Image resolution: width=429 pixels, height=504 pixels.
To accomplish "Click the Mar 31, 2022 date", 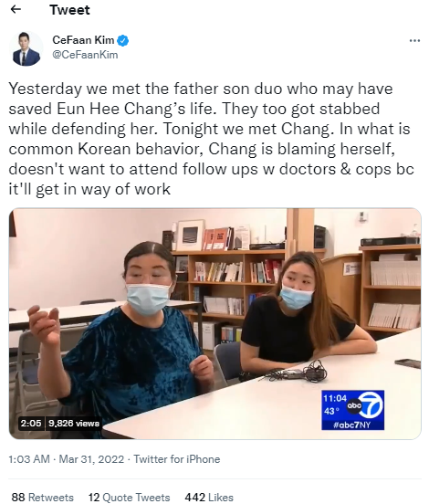I will click(x=91, y=459).
